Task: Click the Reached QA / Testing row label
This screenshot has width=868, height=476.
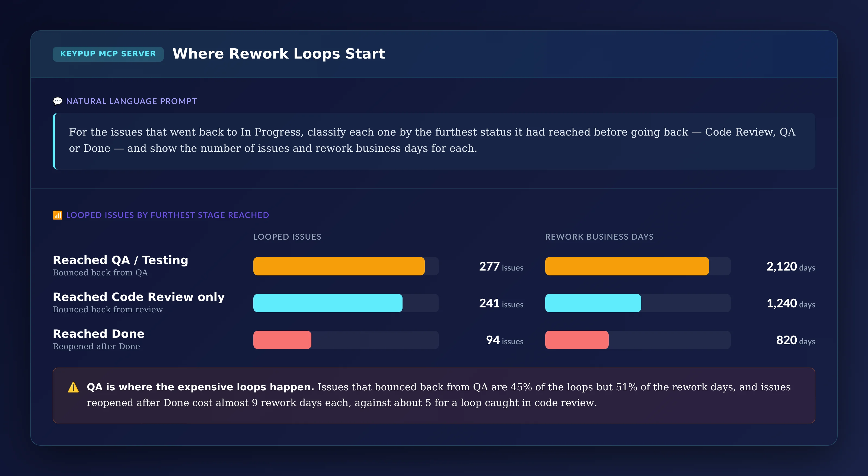Action: coord(120,260)
